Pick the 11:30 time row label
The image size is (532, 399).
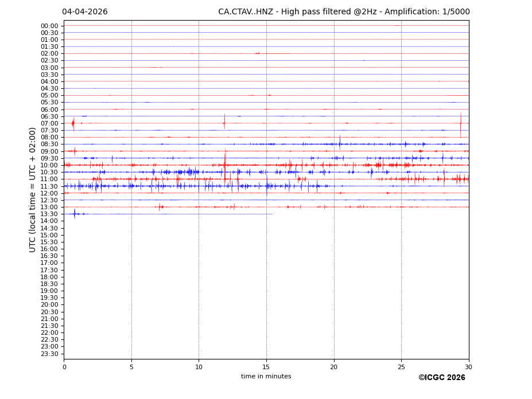click(49, 186)
